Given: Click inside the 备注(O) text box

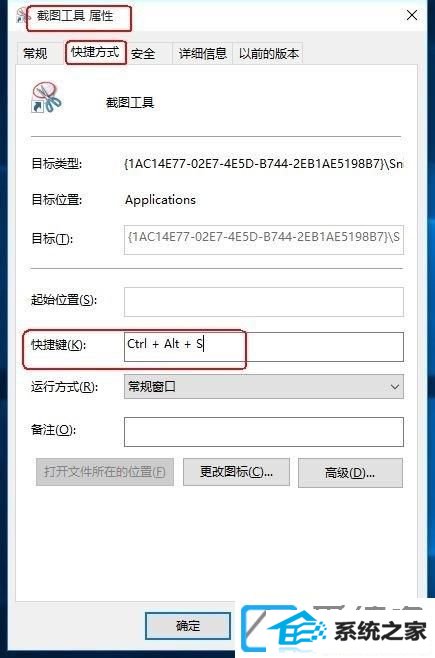Looking at the screenshot, I should pos(264,432).
